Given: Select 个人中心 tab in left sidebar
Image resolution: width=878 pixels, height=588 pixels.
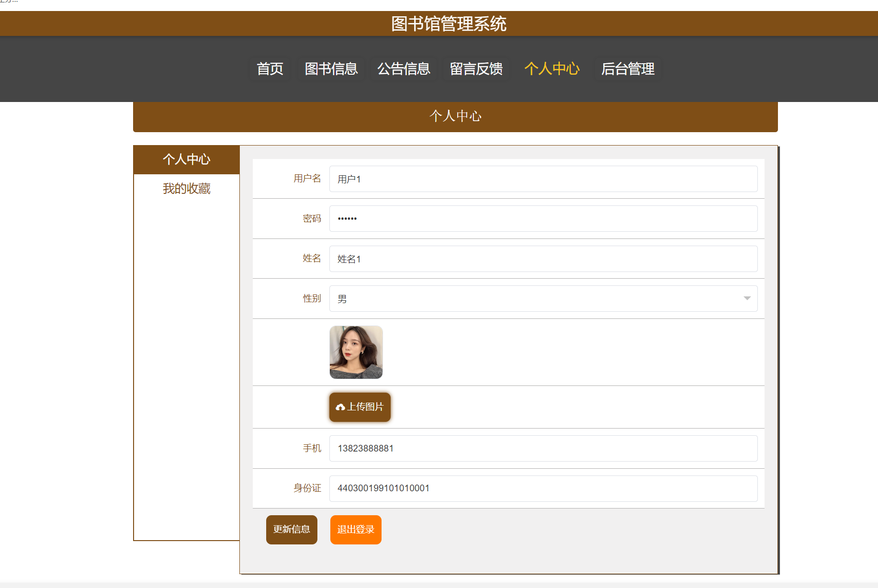Looking at the screenshot, I should click(x=187, y=159).
